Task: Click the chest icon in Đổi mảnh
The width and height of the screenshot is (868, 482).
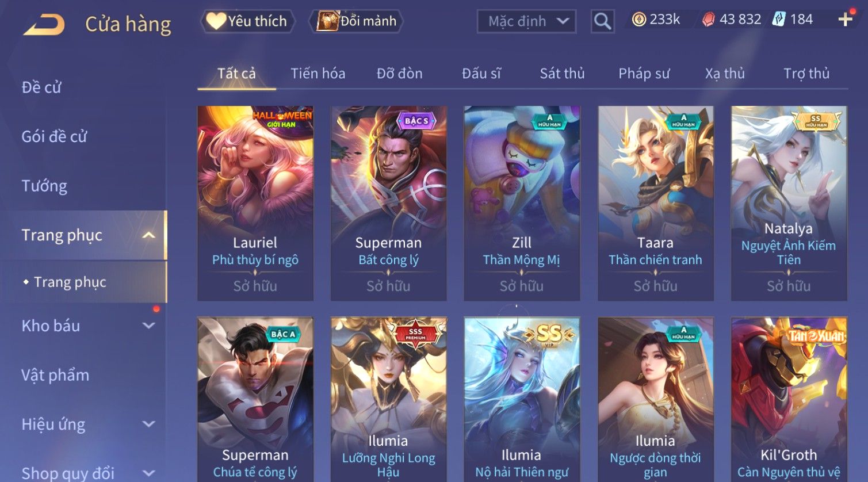Action: click(328, 21)
